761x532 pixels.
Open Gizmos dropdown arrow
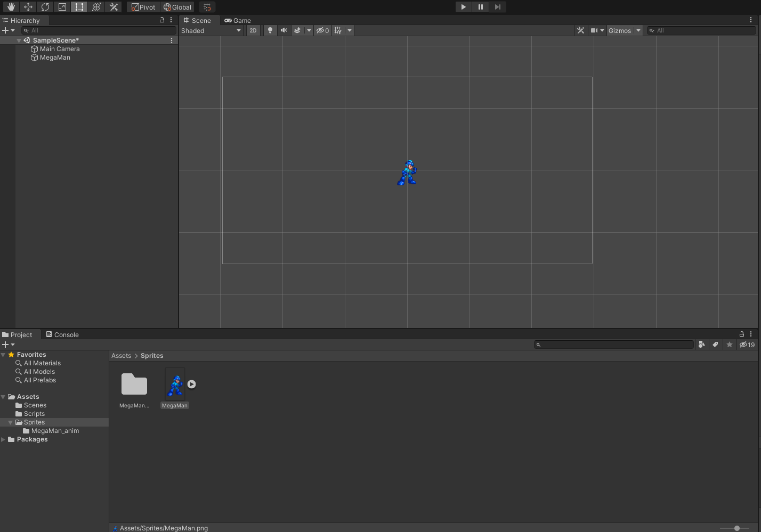pos(638,30)
